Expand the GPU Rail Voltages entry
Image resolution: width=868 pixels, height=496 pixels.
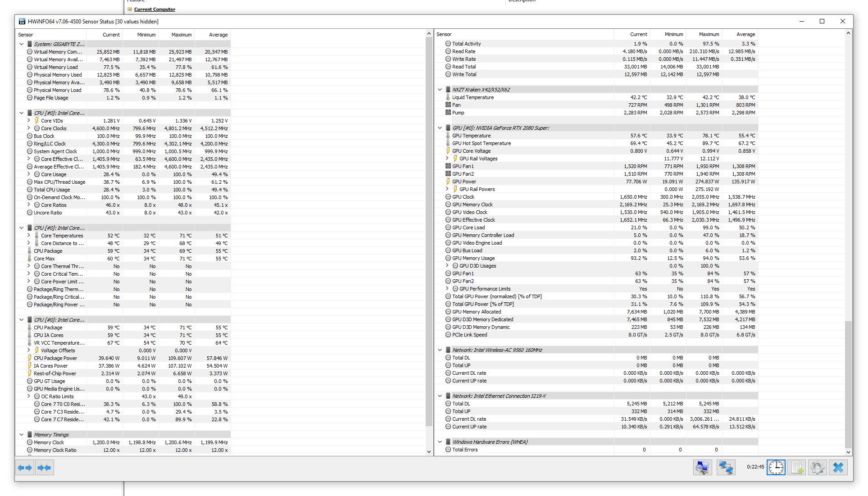(x=447, y=159)
